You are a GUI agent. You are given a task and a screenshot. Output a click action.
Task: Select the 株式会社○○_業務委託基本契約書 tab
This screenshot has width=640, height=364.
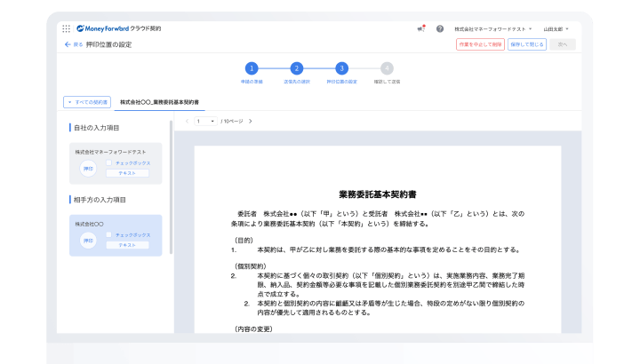coord(160,102)
